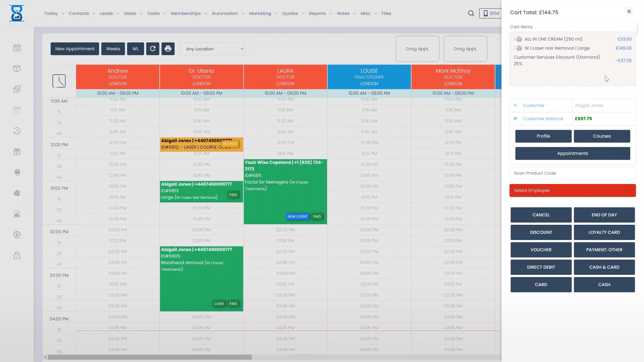Expand the Memberships menu chevron
The width and height of the screenshot is (644, 362).
206,14
